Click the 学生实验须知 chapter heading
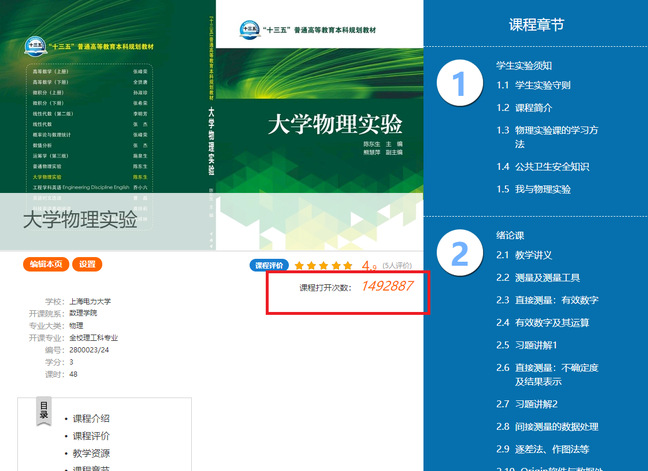The width and height of the screenshot is (648, 471). [x=523, y=66]
